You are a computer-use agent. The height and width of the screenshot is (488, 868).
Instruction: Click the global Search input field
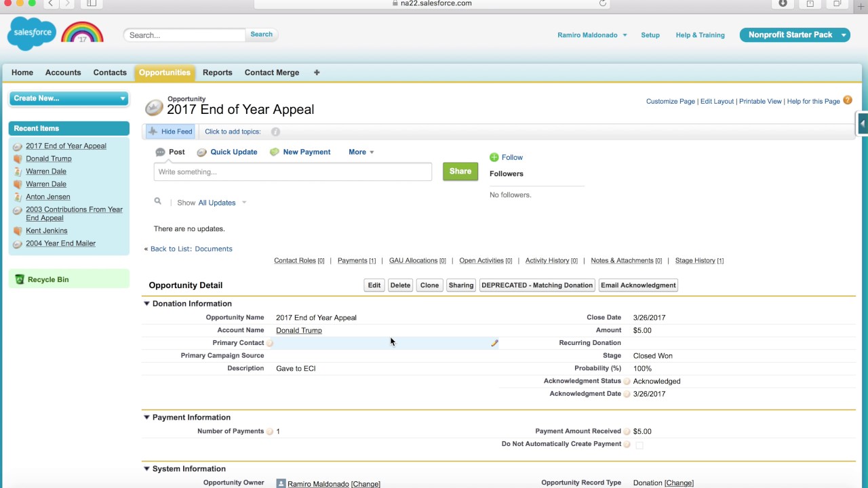tap(184, 35)
